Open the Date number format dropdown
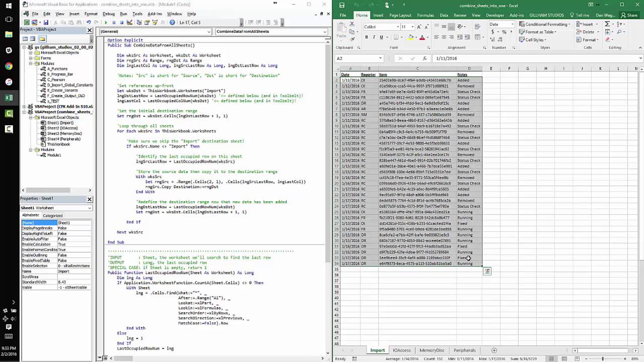644x362 pixels. click(513, 24)
